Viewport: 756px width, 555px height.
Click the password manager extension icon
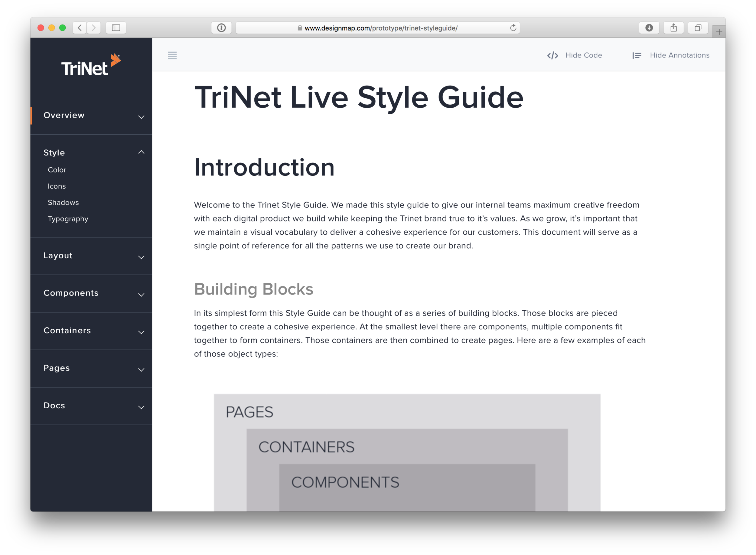tap(221, 28)
